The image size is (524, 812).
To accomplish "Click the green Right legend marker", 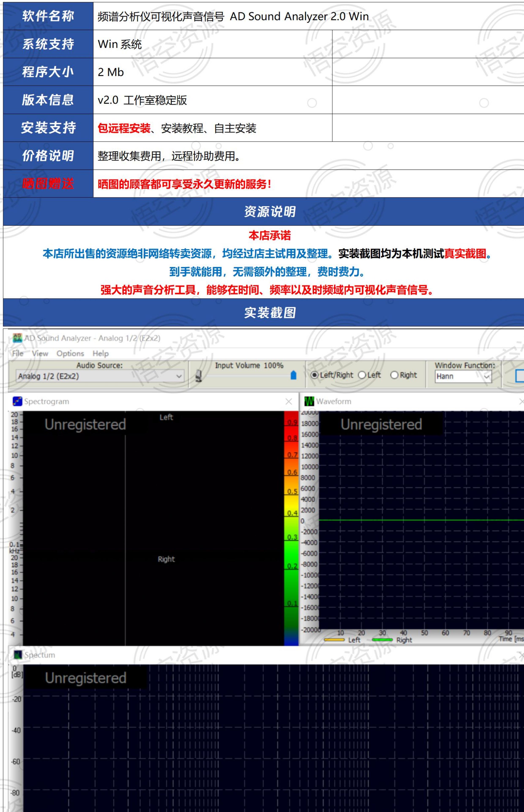I will pos(382,640).
